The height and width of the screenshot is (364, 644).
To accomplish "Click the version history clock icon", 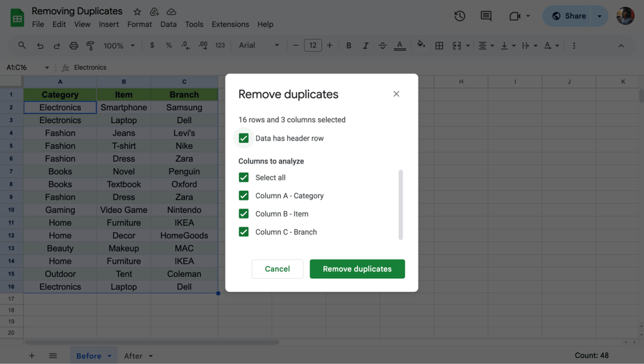I will 459,16.
